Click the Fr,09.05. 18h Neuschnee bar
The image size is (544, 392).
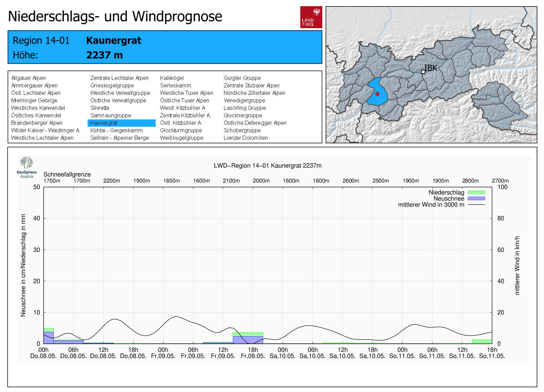click(248, 340)
